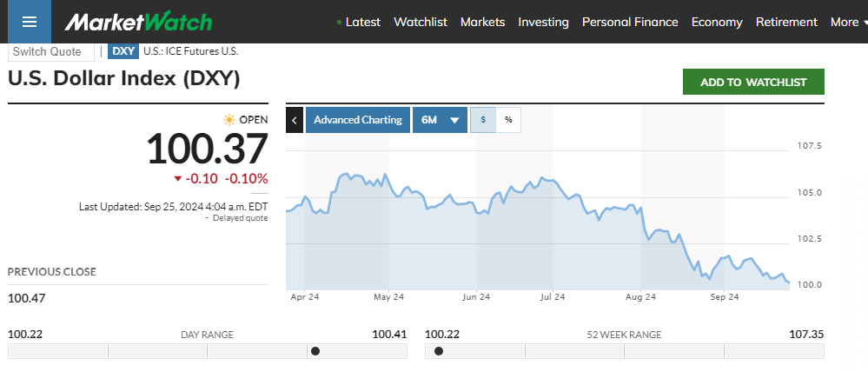Click the Switch Quote input field
The image size is (868, 372).
(x=50, y=51)
